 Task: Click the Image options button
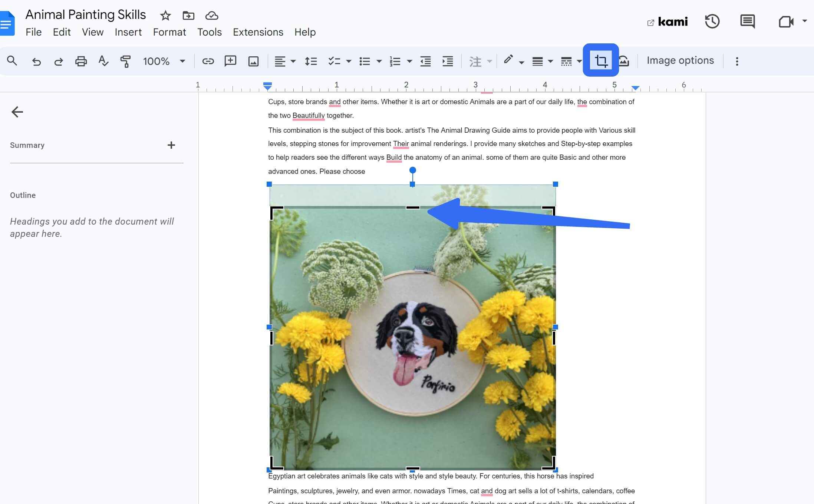680,60
